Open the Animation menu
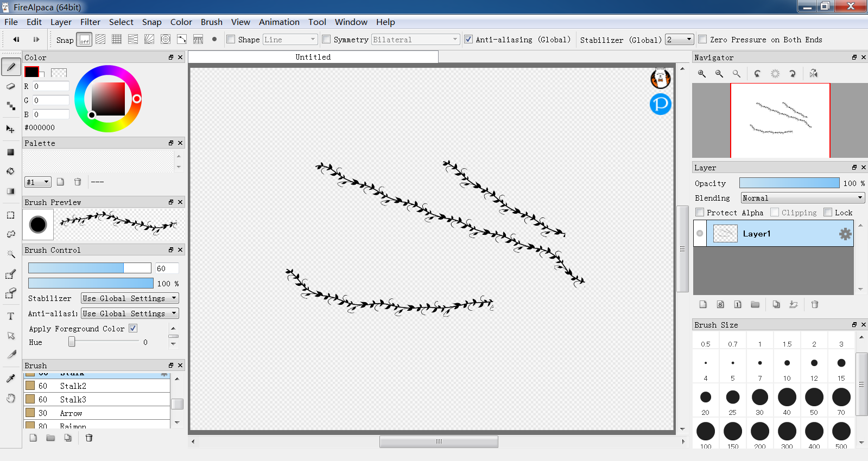Screen dimensions: 868x461 pos(279,22)
